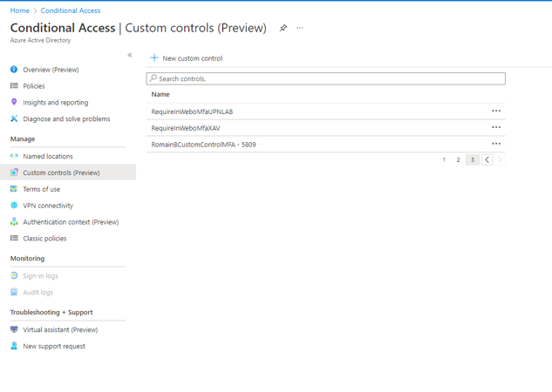This screenshot has width=552, height=392.
Task: Click the VPN connectivity icon
Action: click(x=14, y=206)
